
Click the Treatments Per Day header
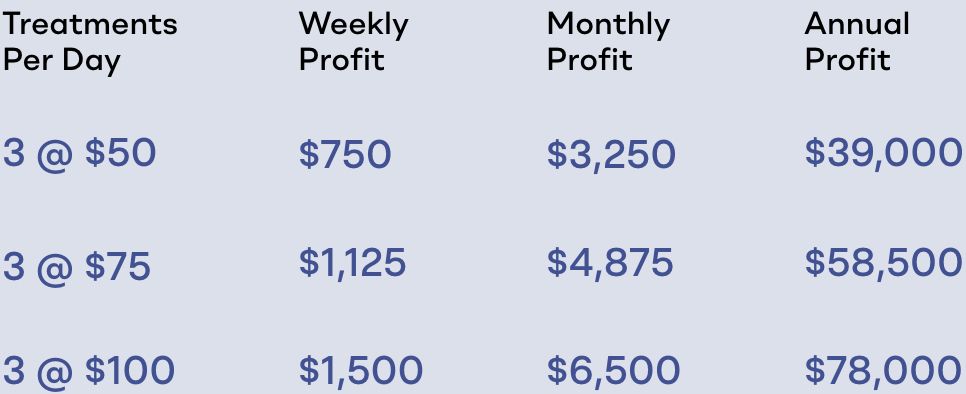(x=90, y=42)
